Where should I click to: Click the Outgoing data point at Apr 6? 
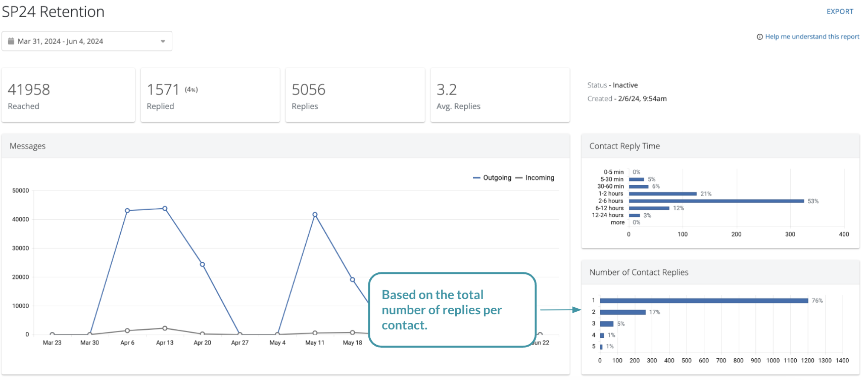[127, 211]
